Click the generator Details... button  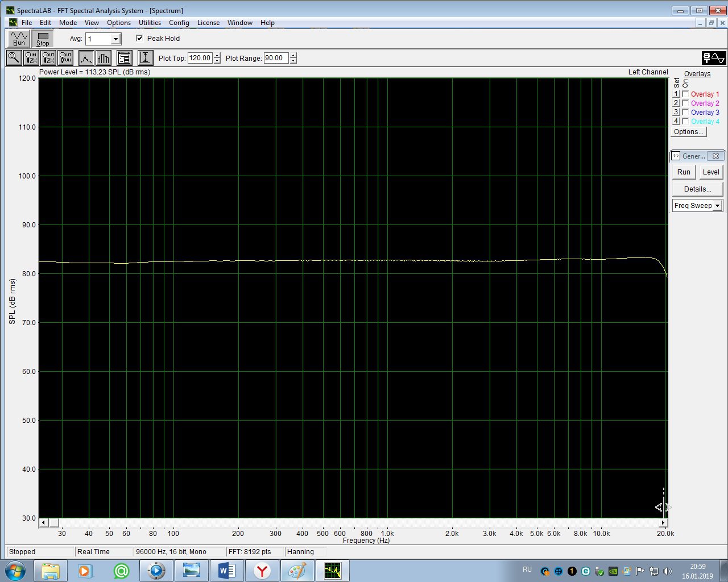coord(697,189)
